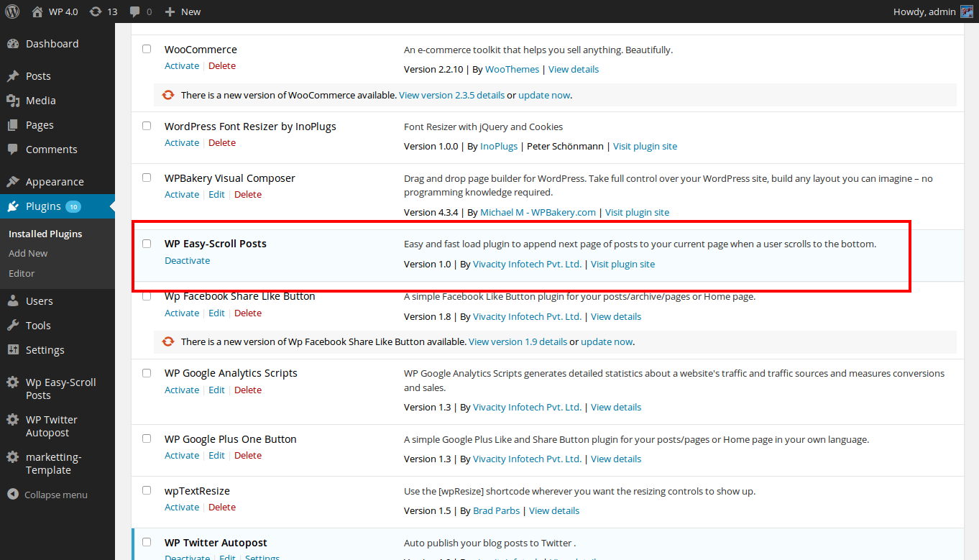The image size is (979, 560).
Task: Click the Plugins plug icon
Action: (13, 206)
